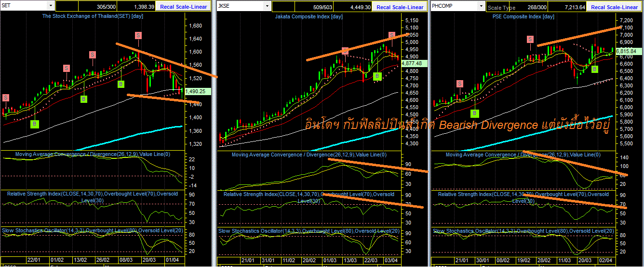This screenshot has height=267, width=644.
Task: Click Slow Stochastics Oscillator label in PHCOMP panel
Action: click(523, 231)
